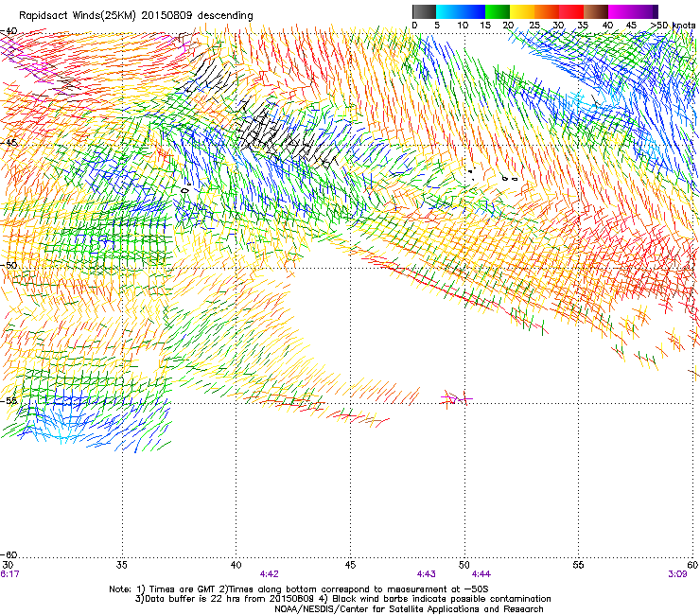Click the '60' longitude axis label
Screen dimensions: 700x615
click(x=692, y=565)
